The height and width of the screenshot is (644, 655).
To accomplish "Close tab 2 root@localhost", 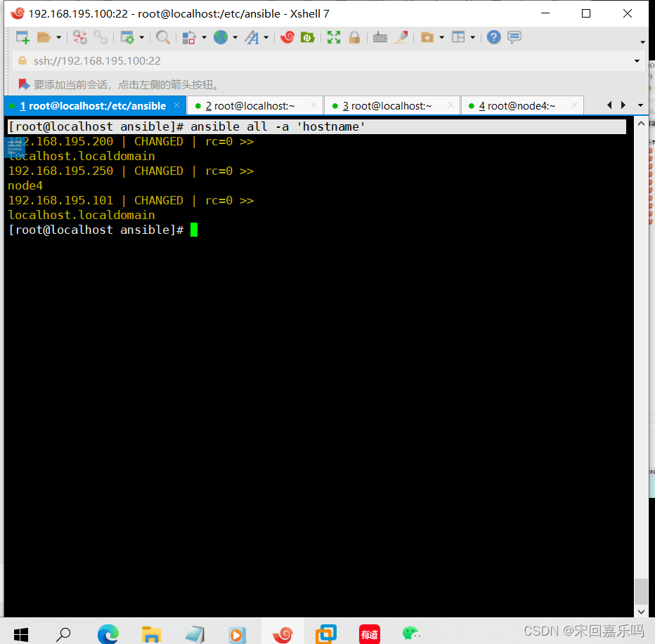I will click(313, 105).
